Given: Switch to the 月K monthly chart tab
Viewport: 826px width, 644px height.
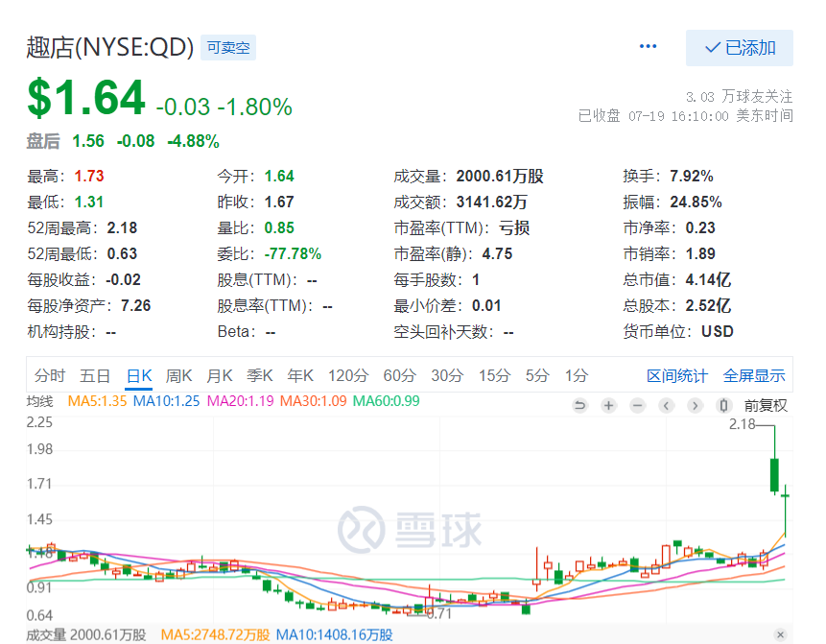Looking at the screenshot, I should [220, 375].
